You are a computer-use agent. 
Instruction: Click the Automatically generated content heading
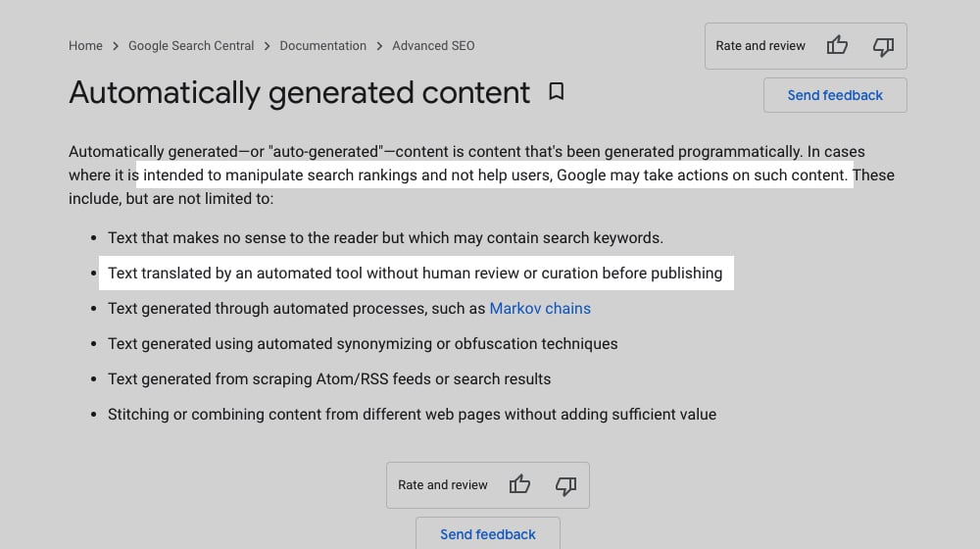299,92
